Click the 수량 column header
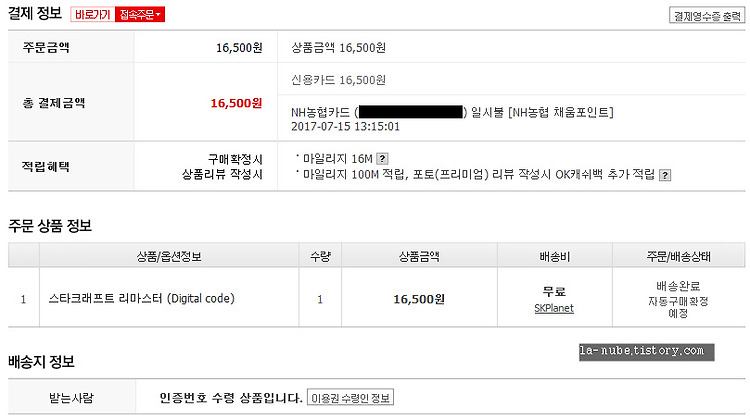750x419 pixels. point(320,256)
